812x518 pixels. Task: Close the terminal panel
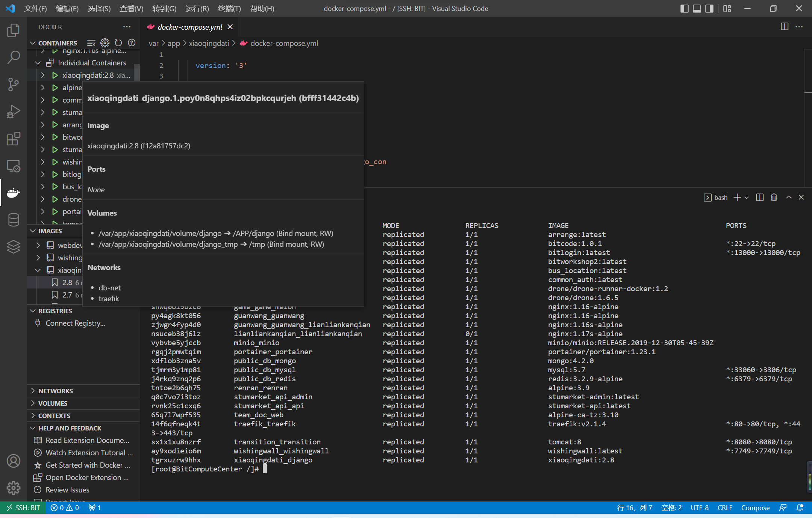click(801, 198)
